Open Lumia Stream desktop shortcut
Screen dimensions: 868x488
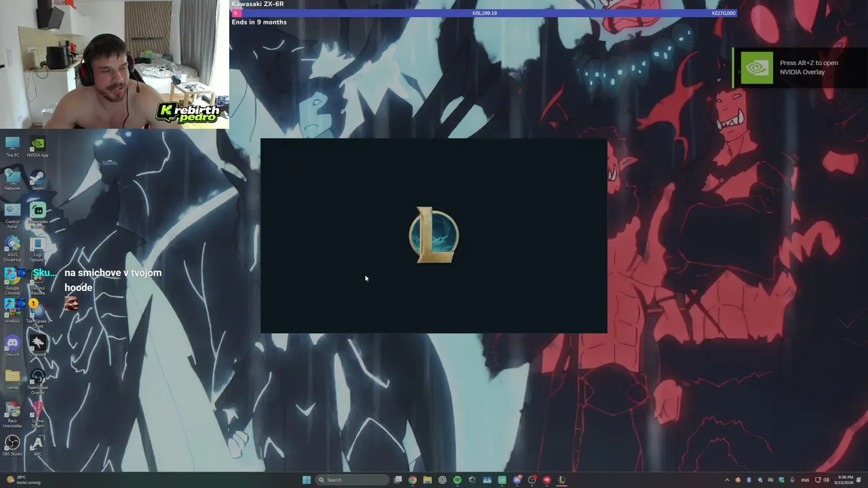pos(37,415)
